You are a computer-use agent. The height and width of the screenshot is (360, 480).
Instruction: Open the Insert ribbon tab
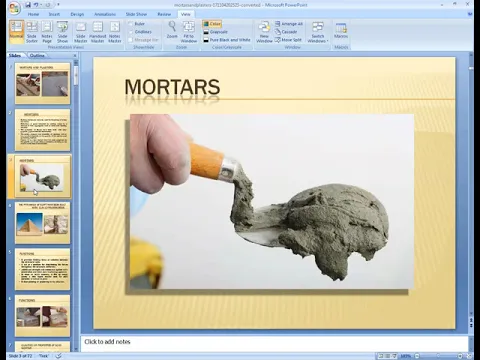pos(54,14)
